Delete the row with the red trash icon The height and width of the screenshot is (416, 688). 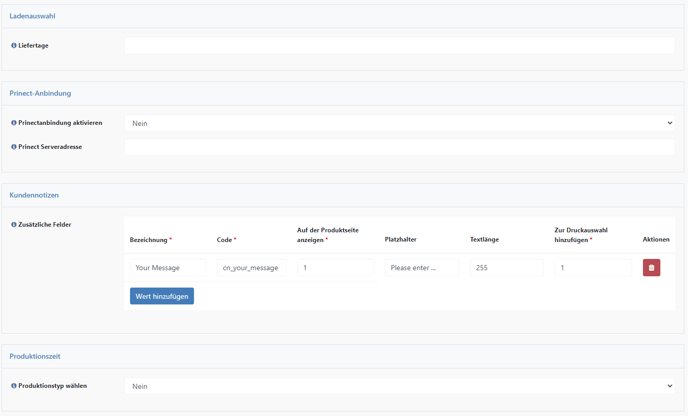(651, 268)
